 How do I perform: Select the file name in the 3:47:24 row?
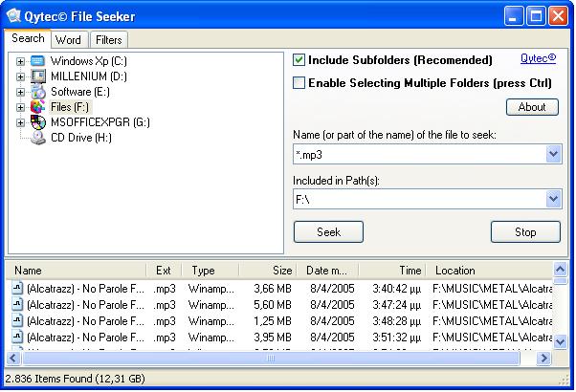pos(85,305)
